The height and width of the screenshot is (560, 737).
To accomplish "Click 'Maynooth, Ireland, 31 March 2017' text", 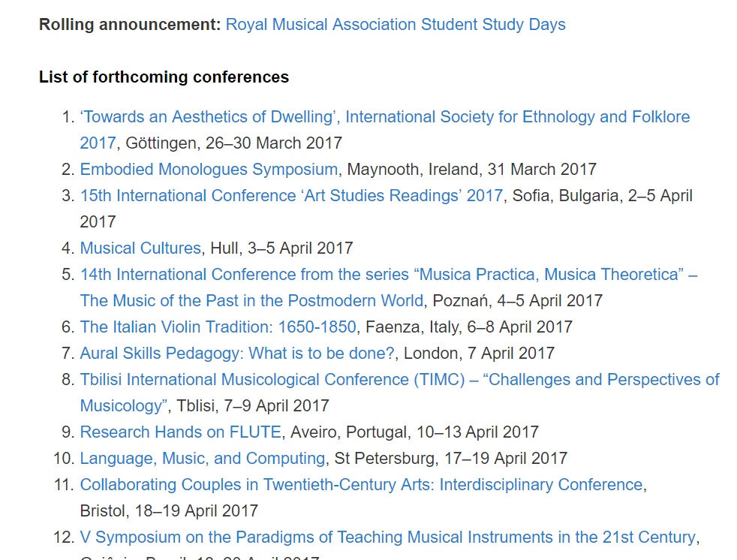I will (x=472, y=169).
